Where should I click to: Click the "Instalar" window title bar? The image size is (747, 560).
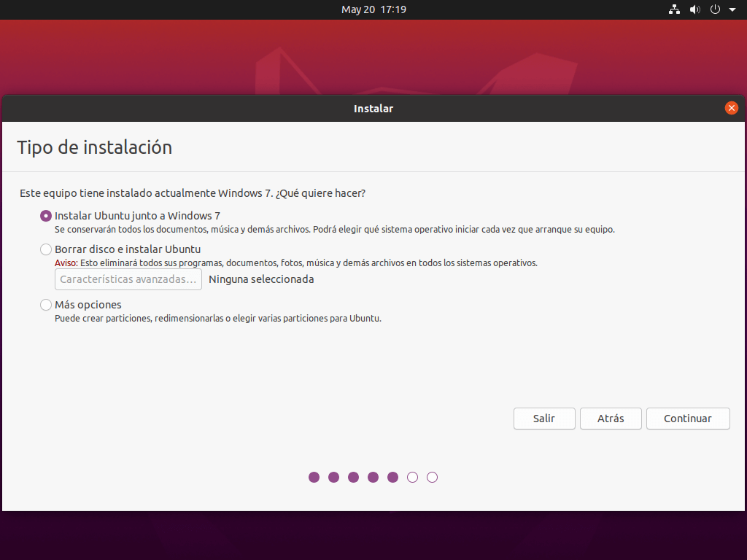pyautogui.click(x=373, y=109)
